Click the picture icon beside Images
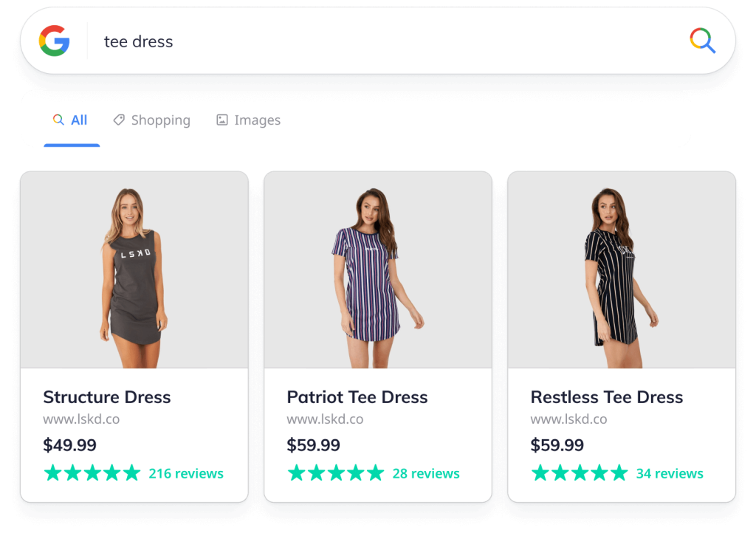Image resolution: width=756 pixels, height=536 pixels. 221,120
